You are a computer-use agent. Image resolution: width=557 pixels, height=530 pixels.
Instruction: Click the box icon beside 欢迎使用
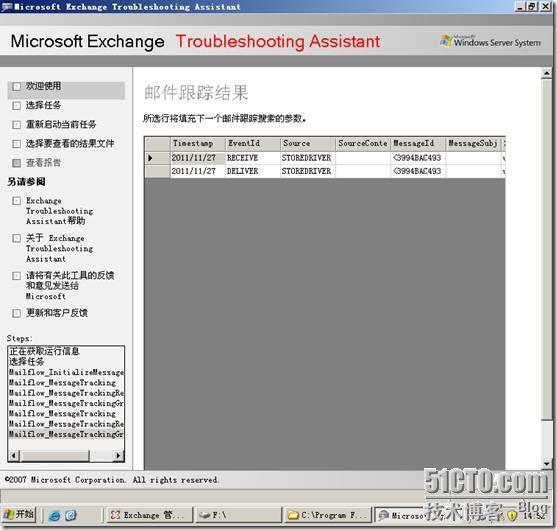click(x=16, y=86)
